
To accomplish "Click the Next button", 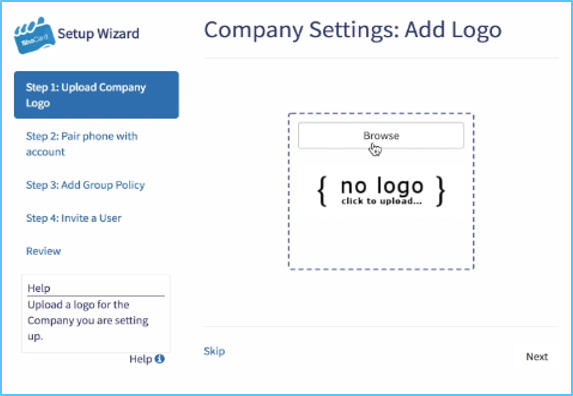I will click(x=537, y=357).
